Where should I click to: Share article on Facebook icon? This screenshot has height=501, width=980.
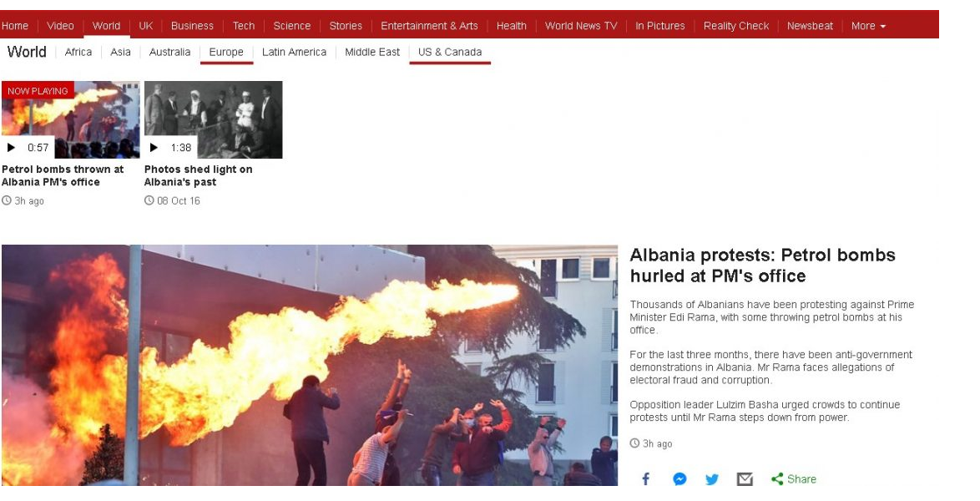[x=645, y=479]
